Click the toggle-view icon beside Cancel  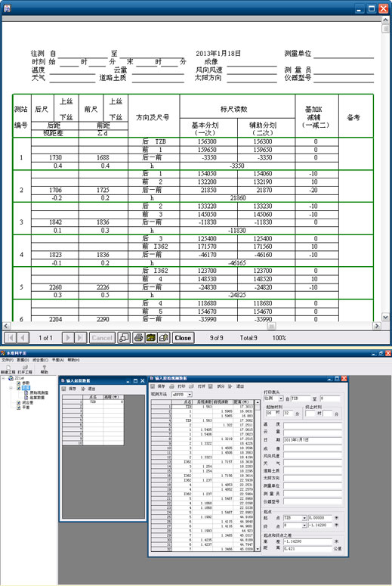124,338
